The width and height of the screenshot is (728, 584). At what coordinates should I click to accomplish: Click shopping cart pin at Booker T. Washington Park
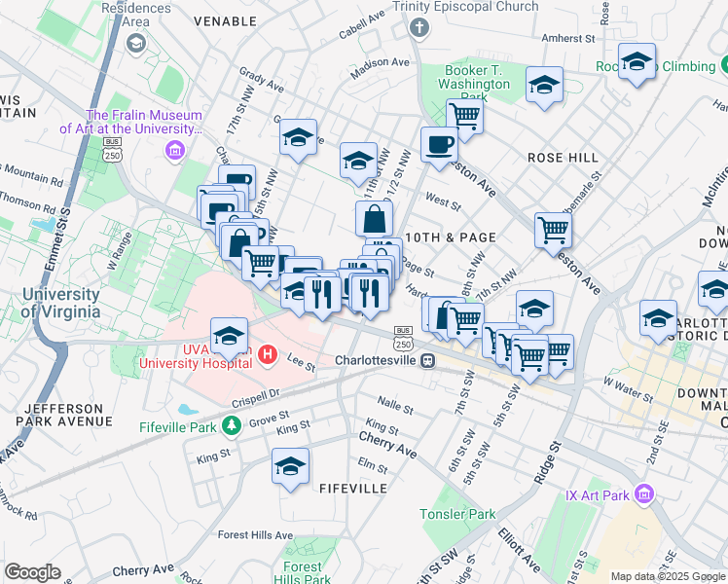[x=465, y=118]
